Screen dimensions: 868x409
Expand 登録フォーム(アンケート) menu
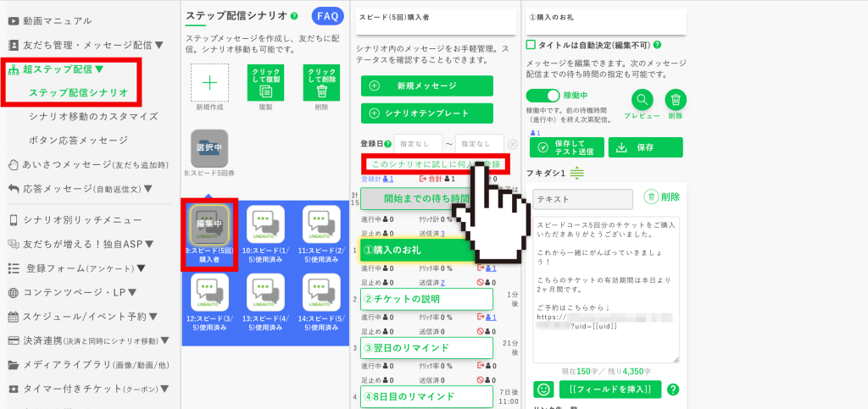[77, 268]
